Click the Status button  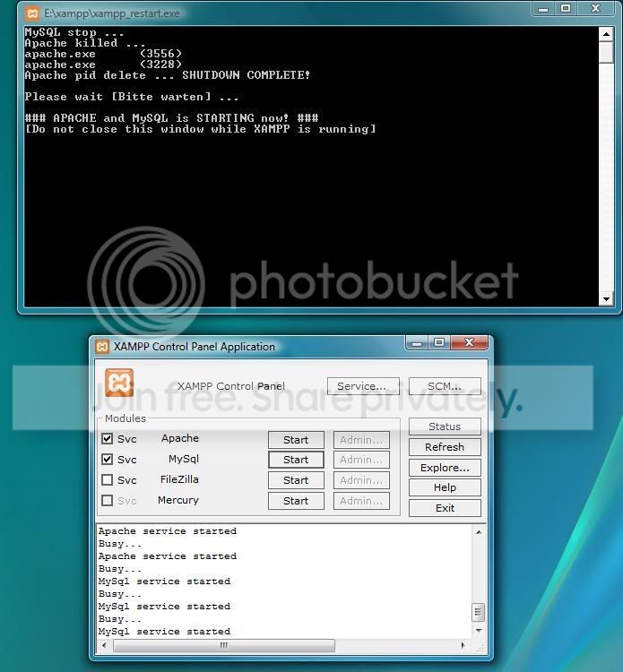445,426
